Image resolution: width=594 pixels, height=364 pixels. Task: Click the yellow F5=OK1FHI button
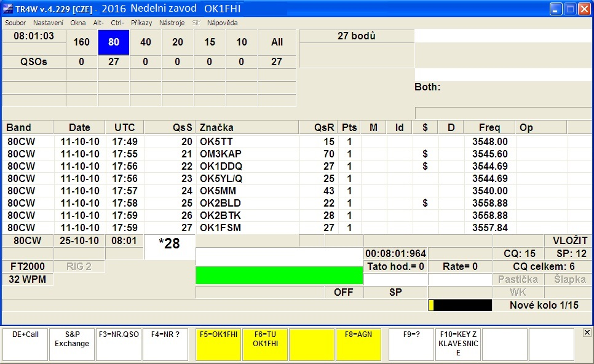[x=218, y=344]
